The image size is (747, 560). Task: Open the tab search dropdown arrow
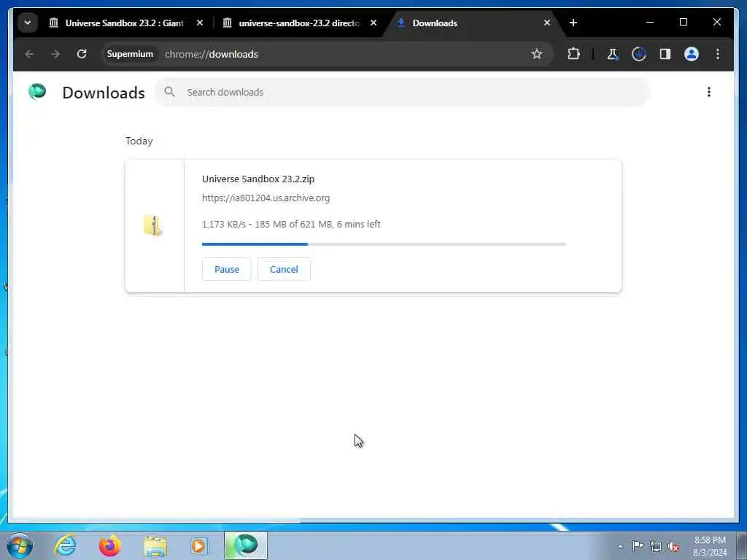28,23
